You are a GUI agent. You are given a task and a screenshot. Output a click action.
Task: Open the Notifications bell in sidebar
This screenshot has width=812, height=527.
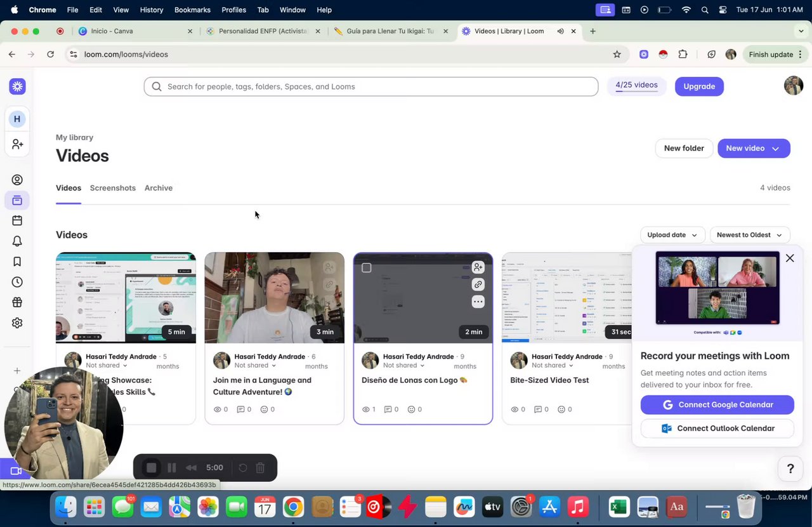pyautogui.click(x=17, y=241)
